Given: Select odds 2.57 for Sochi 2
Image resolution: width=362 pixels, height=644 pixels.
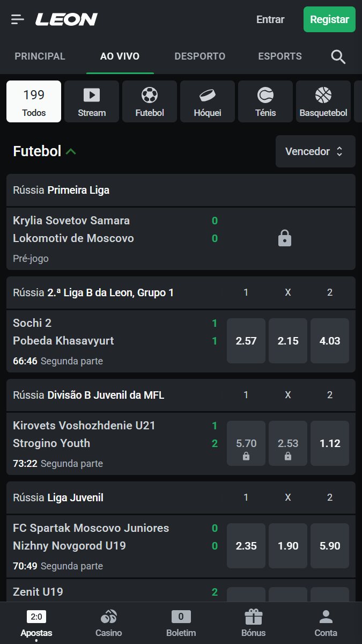Looking at the screenshot, I should coord(246,341).
